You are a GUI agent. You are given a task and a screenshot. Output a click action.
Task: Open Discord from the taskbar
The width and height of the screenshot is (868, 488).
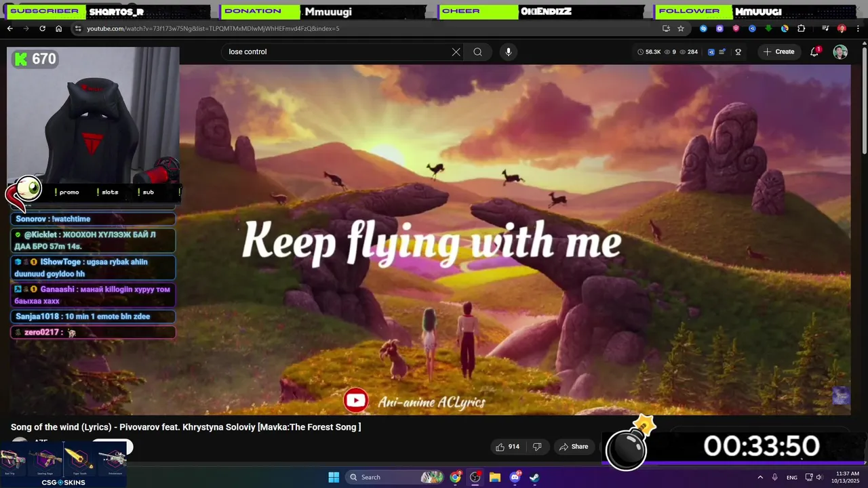[515, 477]
